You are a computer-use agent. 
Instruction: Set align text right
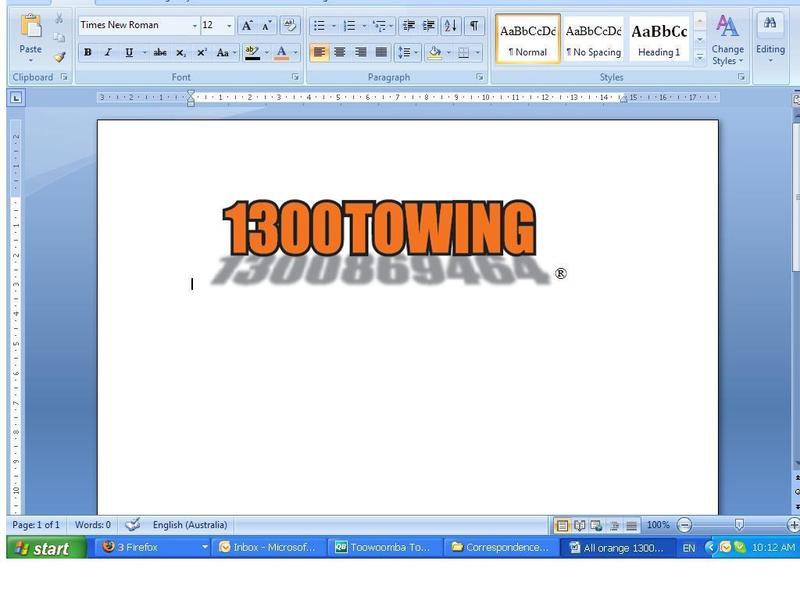tap(361, 53)
